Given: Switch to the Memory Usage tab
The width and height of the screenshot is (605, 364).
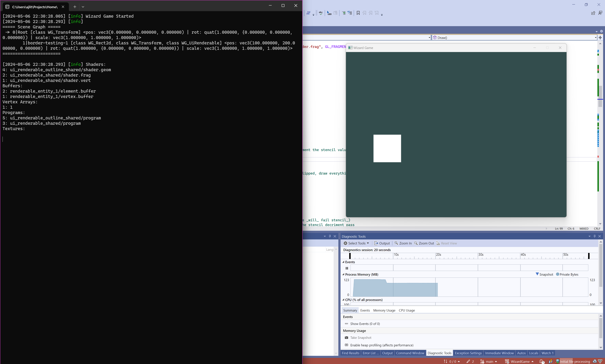Looking at the screenshot, I should (384, 310).
